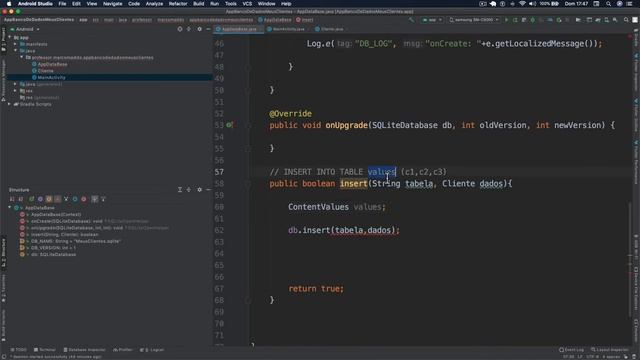640x360 pixels.
Task: Hide the Structure panel with minus icon
Action: point(208,190)
